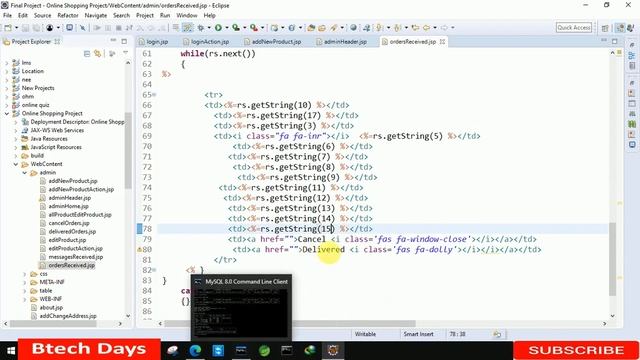
Task: Open the Window menu
Action: 187,15
